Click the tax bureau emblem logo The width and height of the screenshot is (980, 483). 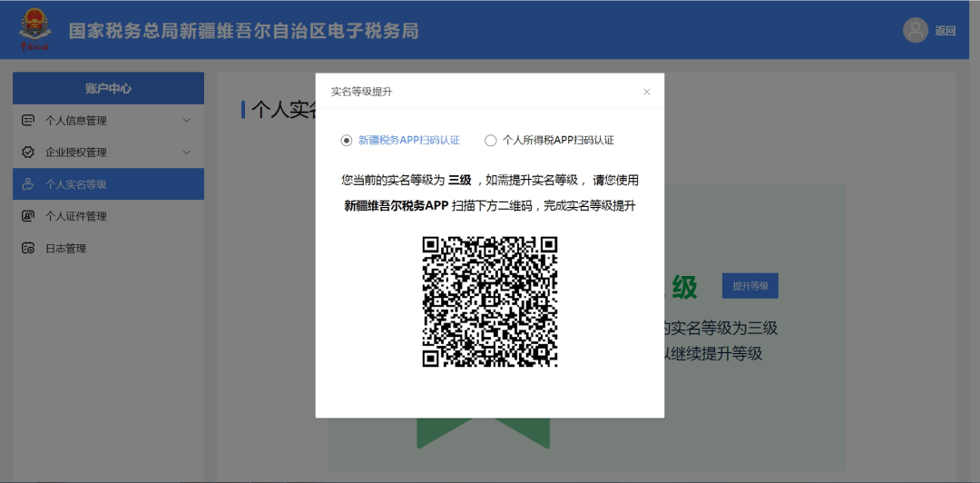tap(34, 29)
